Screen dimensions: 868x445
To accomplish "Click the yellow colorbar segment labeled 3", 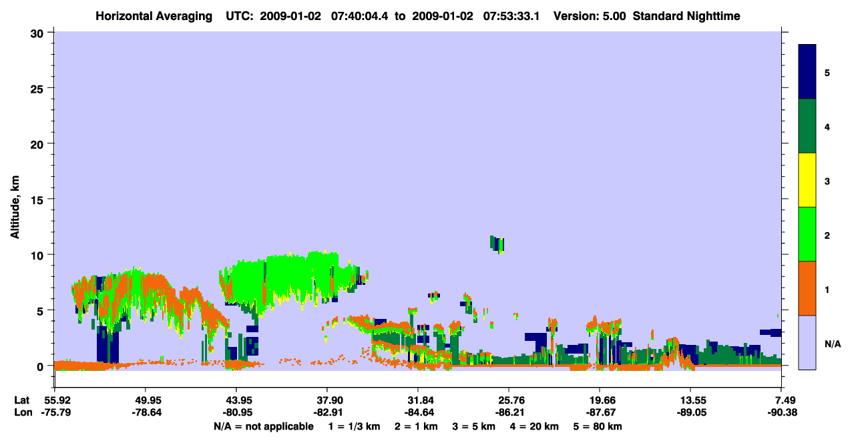I will pyautogui.click(x=807, y=180).
